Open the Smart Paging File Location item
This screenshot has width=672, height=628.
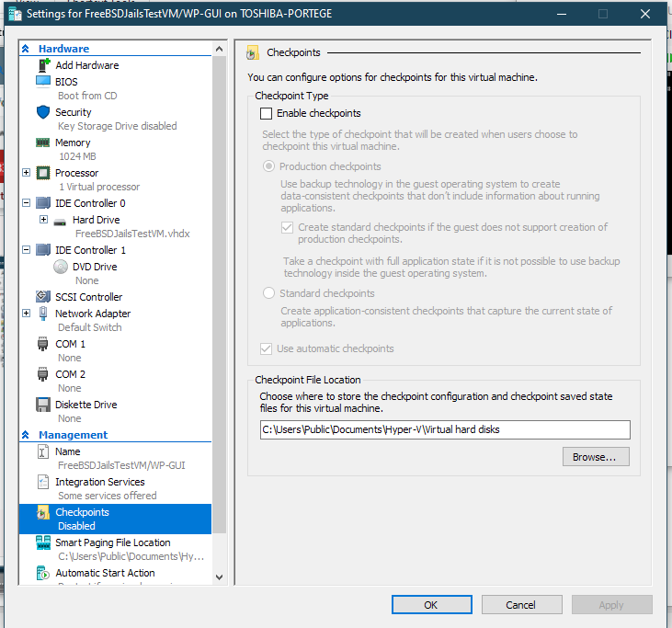[x=112, y=542]
